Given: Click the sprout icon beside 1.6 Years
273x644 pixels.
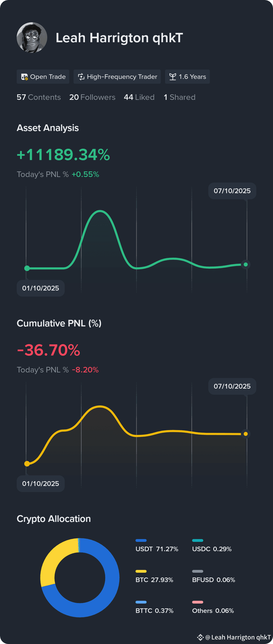Looking at the screenshot, I should (173, 77).
